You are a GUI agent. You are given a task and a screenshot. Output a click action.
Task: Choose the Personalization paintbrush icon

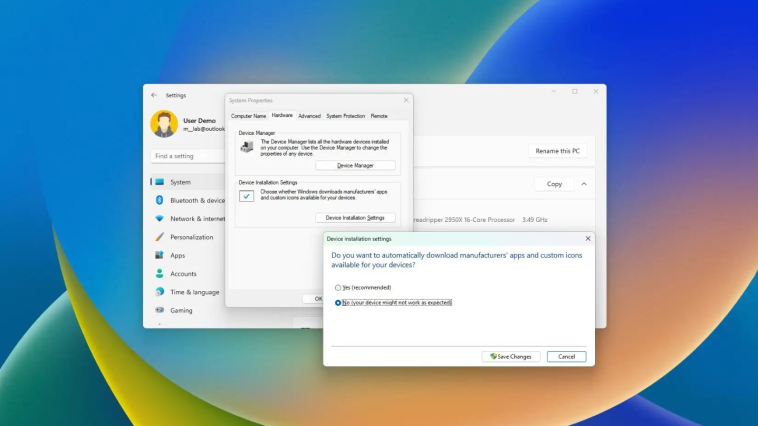tap(159, 236)
